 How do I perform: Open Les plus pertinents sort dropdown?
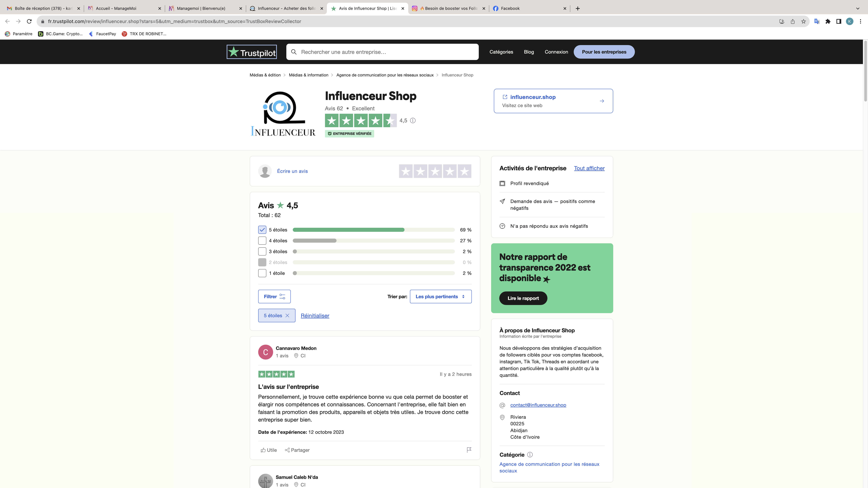pyautogui.click(x=440, y=296)
